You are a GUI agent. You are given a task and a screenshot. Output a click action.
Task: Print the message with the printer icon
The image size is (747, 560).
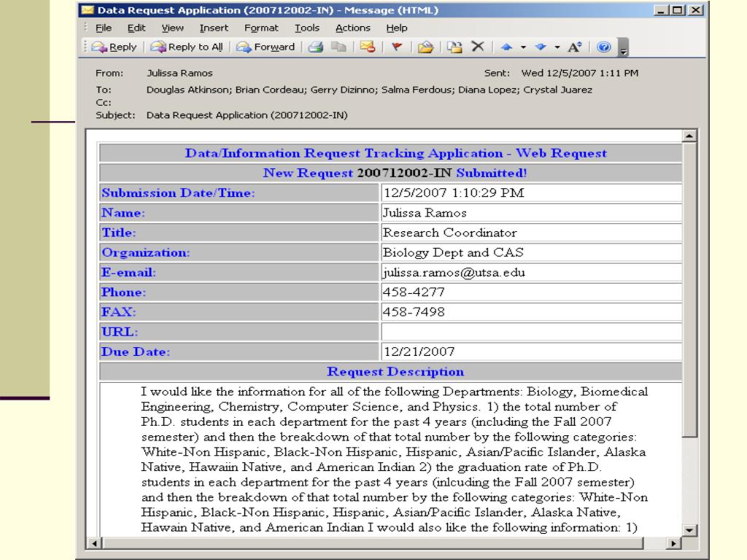[315, 47]
